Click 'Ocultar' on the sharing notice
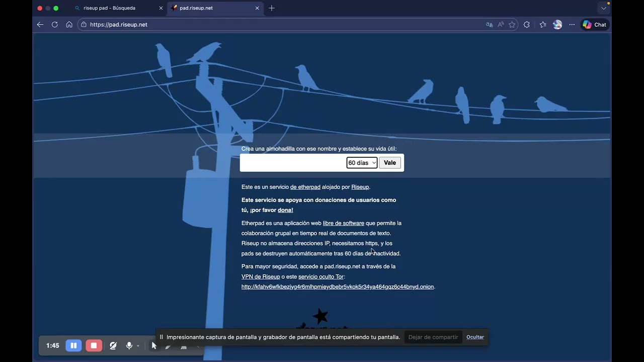 tap(475, 337)
